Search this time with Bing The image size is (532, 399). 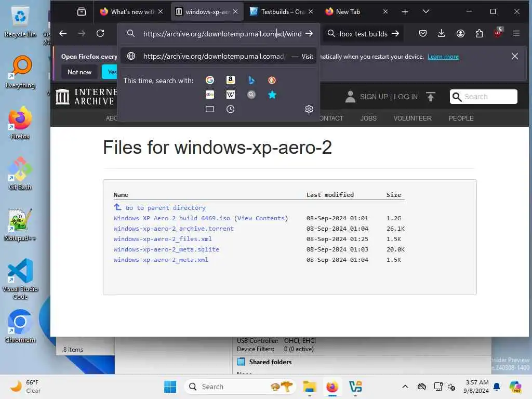(x=251, y=80)
